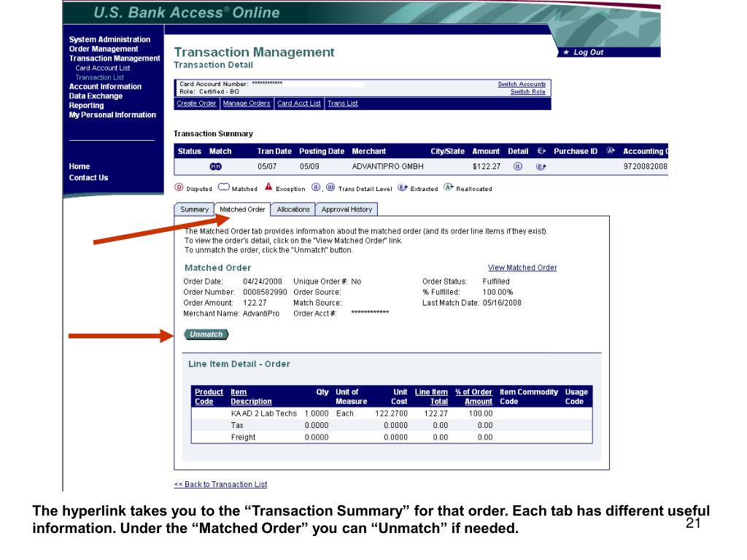Screen dimensions: 747x560
Task: Click the Card Acct List link
Action: click(x=298, y=104)
